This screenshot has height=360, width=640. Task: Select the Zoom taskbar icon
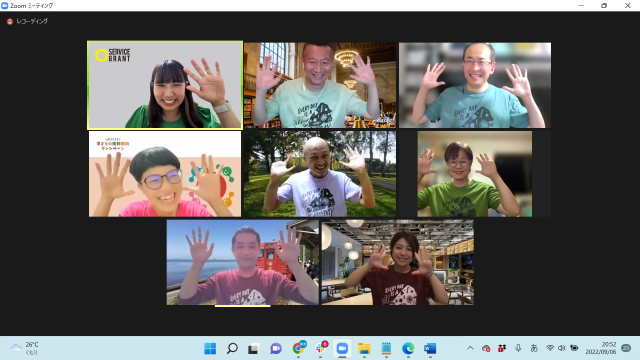(342, 349)
